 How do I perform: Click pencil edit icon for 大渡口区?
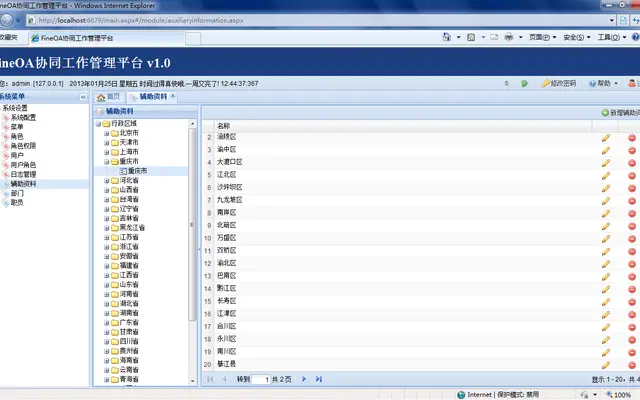coord(606,163)
